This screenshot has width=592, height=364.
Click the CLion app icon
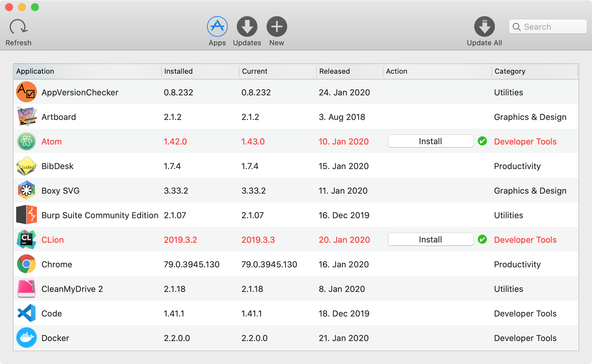27,240
